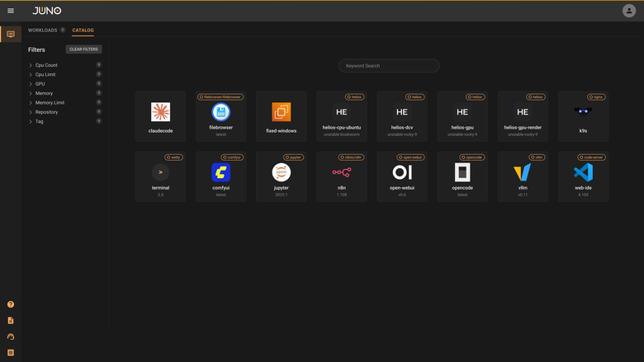
Task: Open the fixed-windows orange icon
Action: point(282,112)
